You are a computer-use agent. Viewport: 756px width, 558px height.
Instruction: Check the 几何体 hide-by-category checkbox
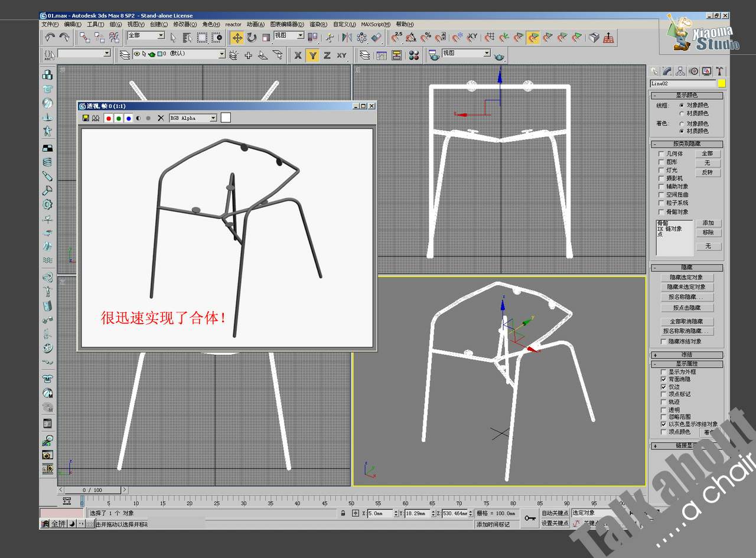pyautogui.click(x=661, y=154)
